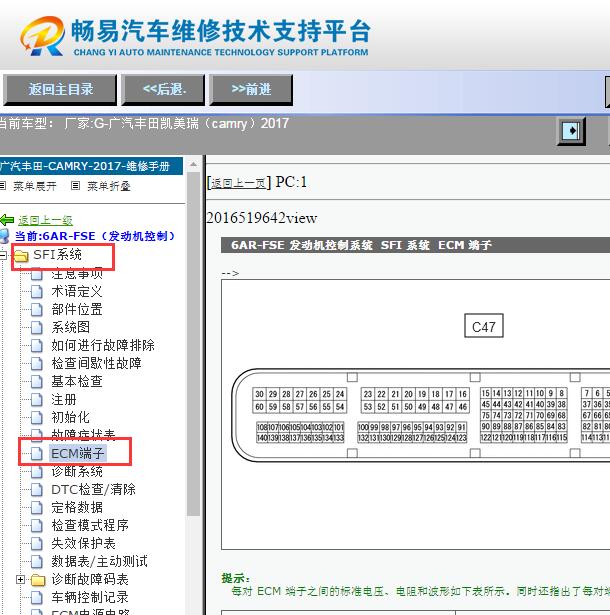
Task: Open 检查间歇性故障 page
Action: click(96, 363)
